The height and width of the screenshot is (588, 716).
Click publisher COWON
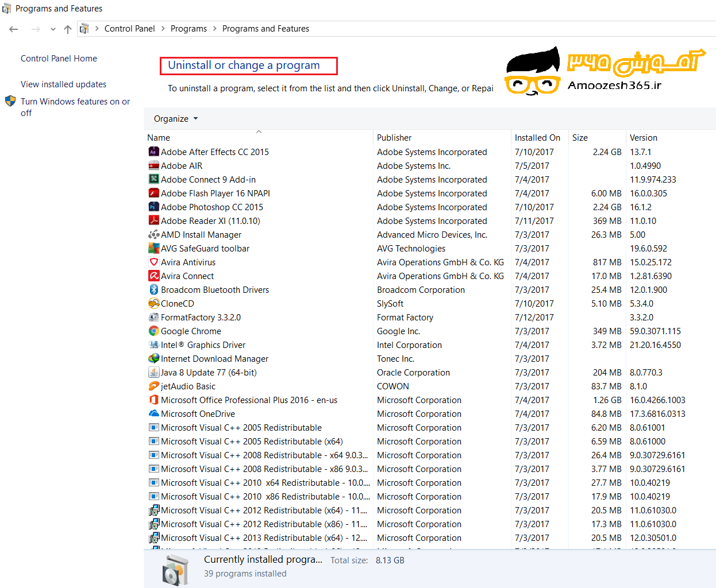(393, 386)
